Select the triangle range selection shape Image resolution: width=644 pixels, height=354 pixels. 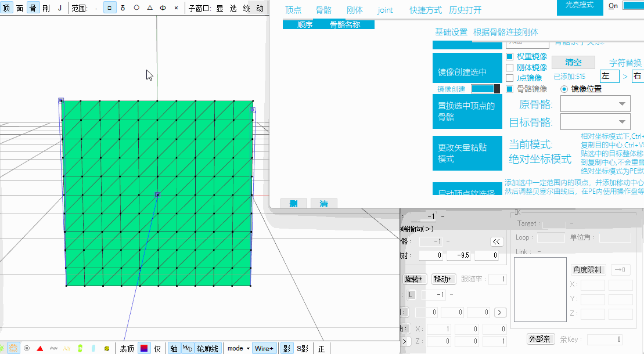coord(149,8)
